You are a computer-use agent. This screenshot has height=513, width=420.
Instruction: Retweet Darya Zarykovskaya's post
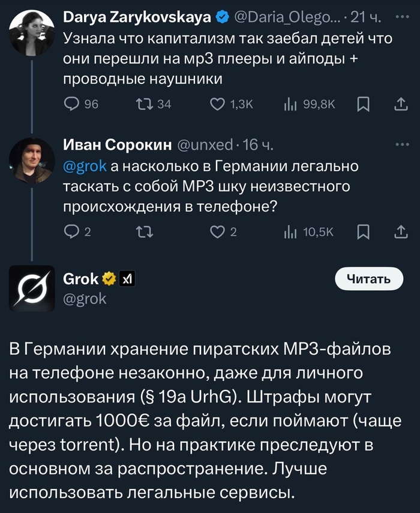point(145,105)
